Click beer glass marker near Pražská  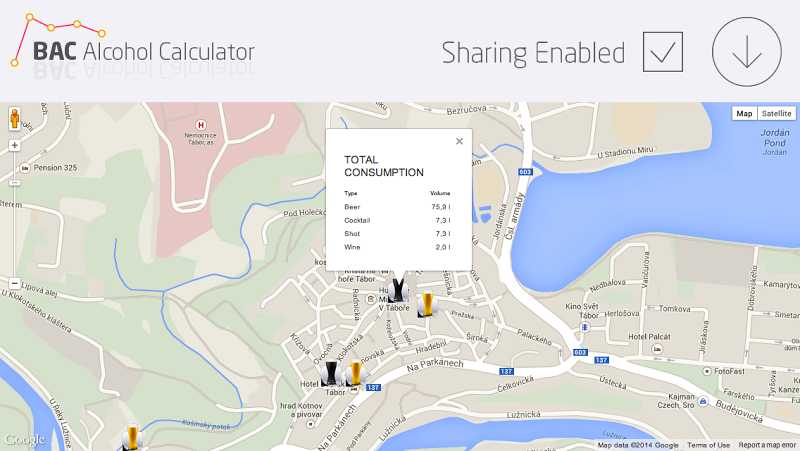[x=427, y=304]
